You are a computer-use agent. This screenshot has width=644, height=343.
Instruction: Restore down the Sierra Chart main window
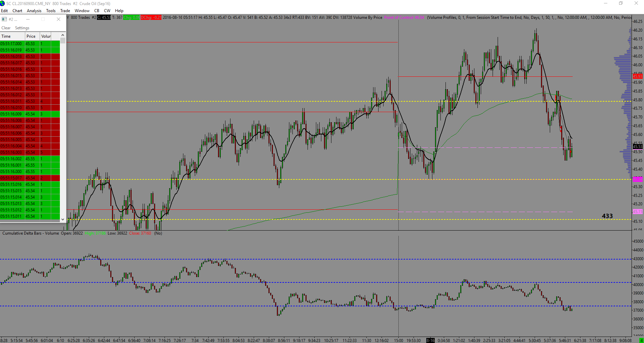point(621,3)
